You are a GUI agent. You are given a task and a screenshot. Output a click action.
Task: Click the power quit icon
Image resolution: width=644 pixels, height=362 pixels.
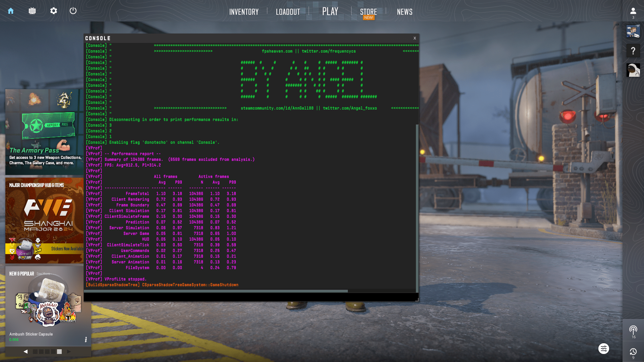click(73, 11)
